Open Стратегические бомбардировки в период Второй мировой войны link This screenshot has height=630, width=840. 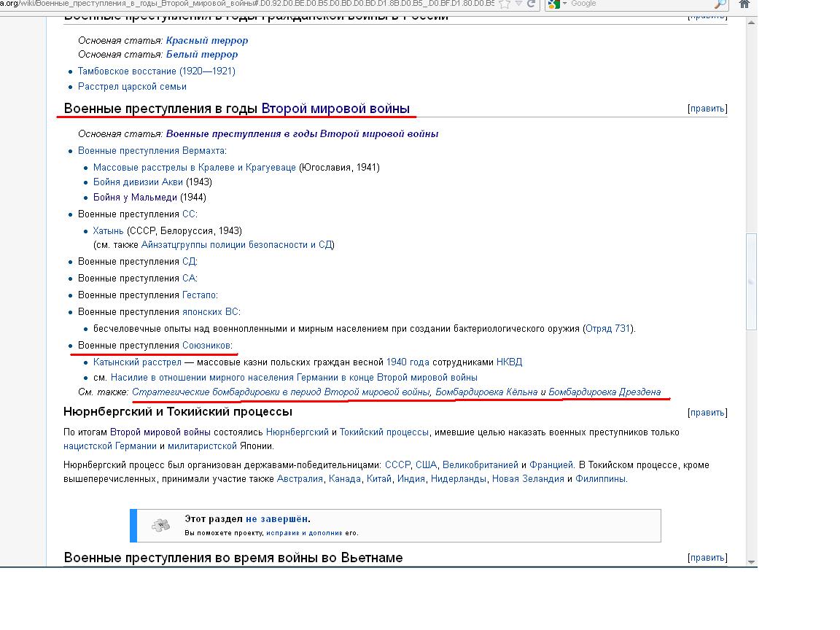[x=281, y=392]
